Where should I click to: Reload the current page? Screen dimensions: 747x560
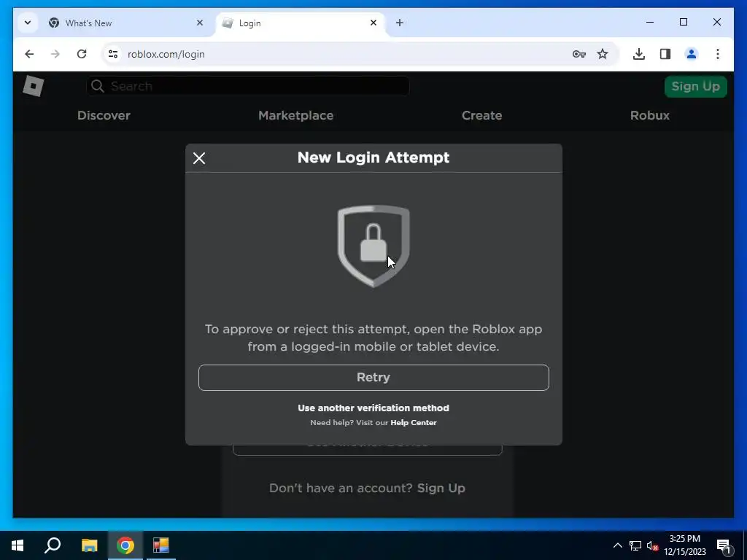pyautogui.click(x=82, y=54)
